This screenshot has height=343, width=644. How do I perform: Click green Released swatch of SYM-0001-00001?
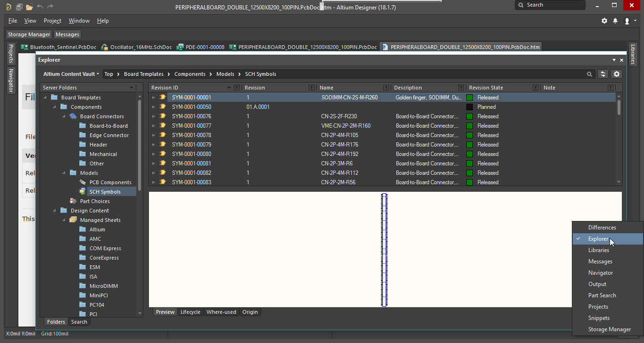470,98
